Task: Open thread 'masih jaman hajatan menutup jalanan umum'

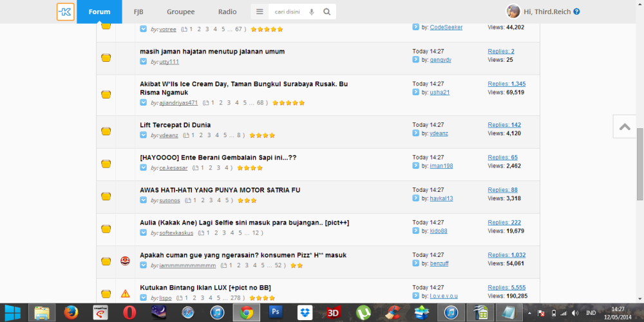Action: click(x=213, y=52)
